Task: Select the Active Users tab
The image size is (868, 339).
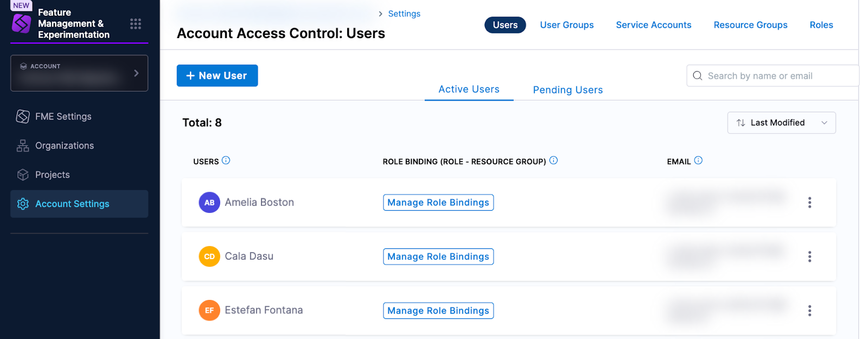Action: [469, 90]
